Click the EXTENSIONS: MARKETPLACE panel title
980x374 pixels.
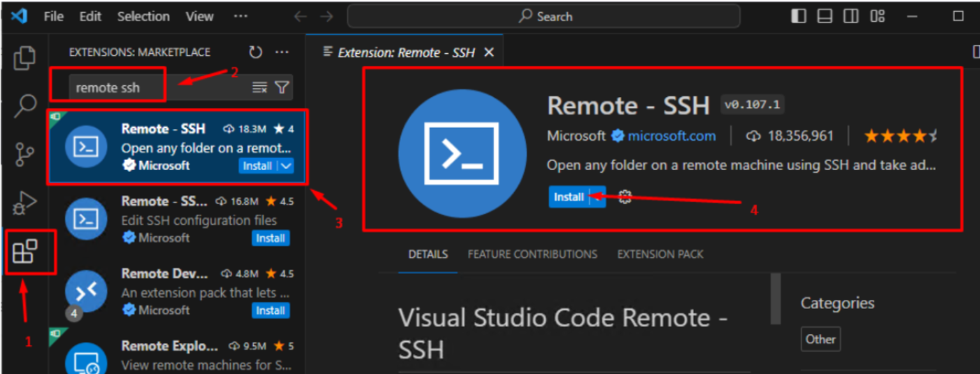(139, 52)
